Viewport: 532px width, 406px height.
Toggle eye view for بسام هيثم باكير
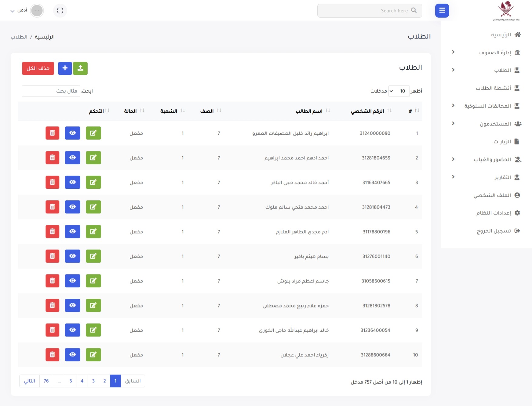tap(72, 256)
